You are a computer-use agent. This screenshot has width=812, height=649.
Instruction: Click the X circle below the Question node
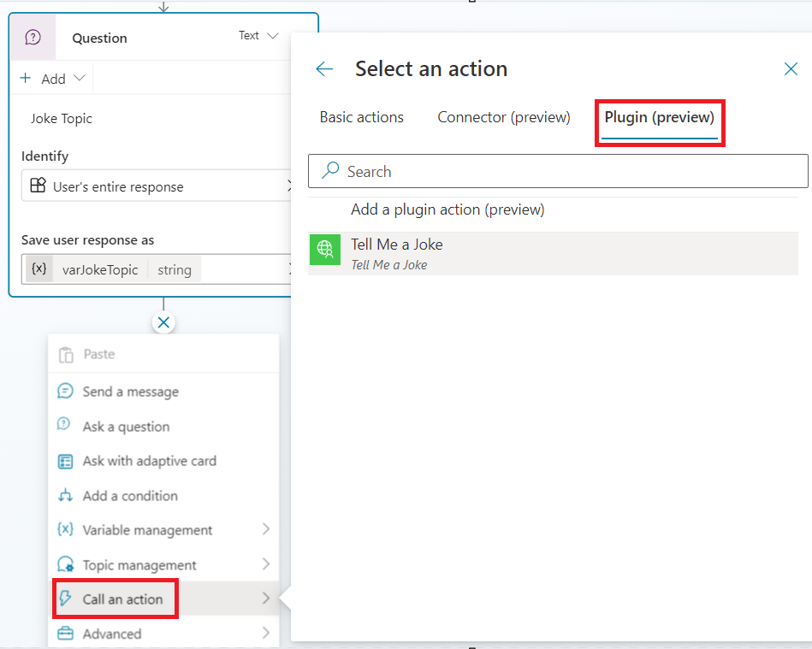(163, 322)
